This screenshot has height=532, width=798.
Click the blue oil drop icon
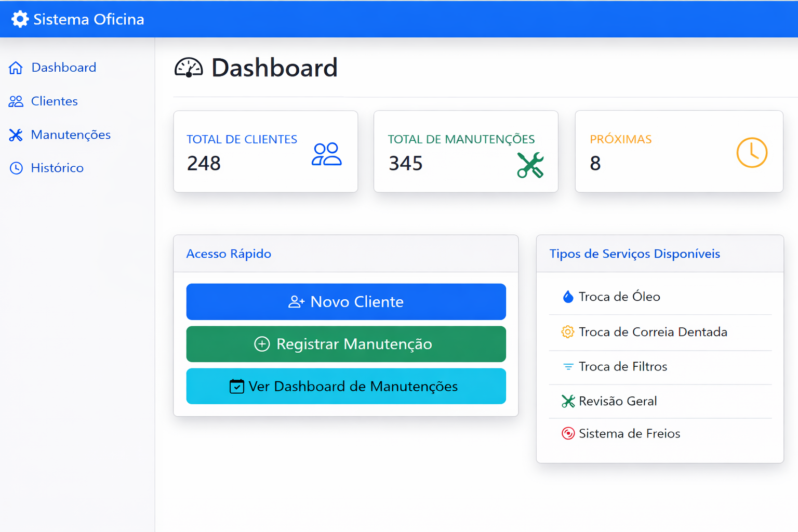coord(568,297)
